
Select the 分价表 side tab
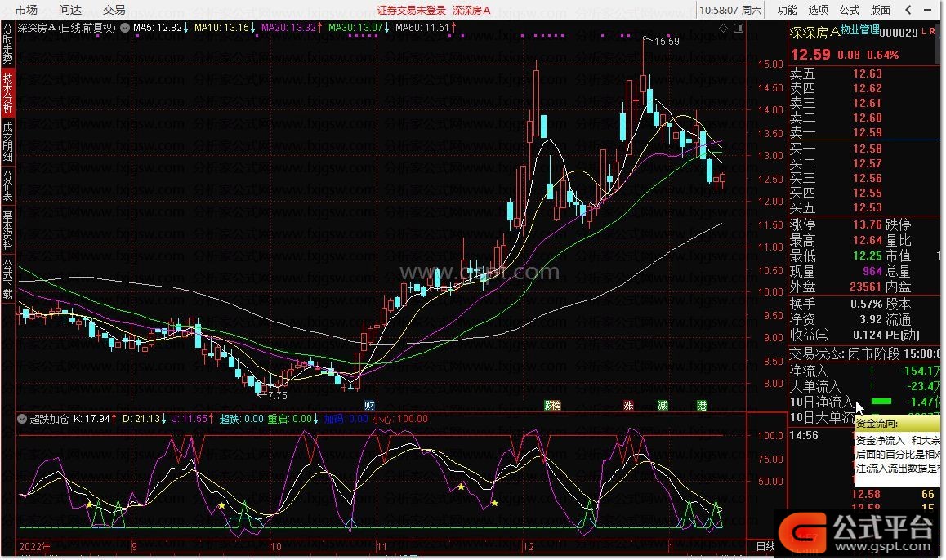click(x=7, y=185)
